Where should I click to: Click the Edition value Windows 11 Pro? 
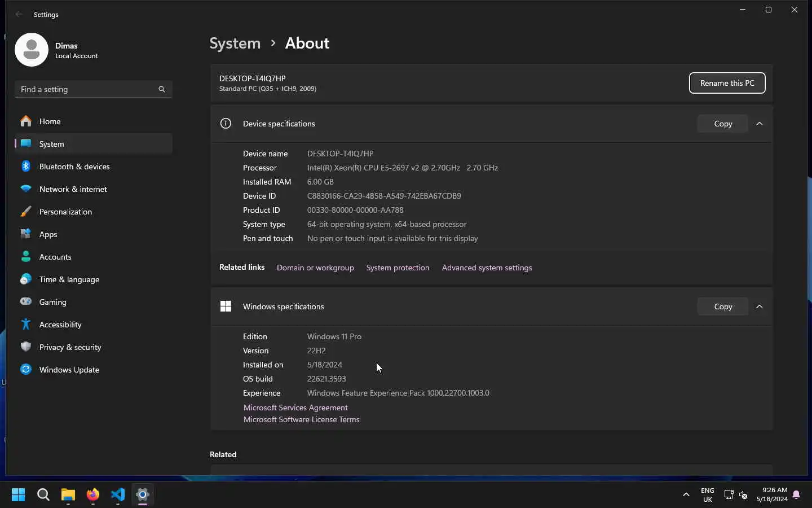point(334,336)
